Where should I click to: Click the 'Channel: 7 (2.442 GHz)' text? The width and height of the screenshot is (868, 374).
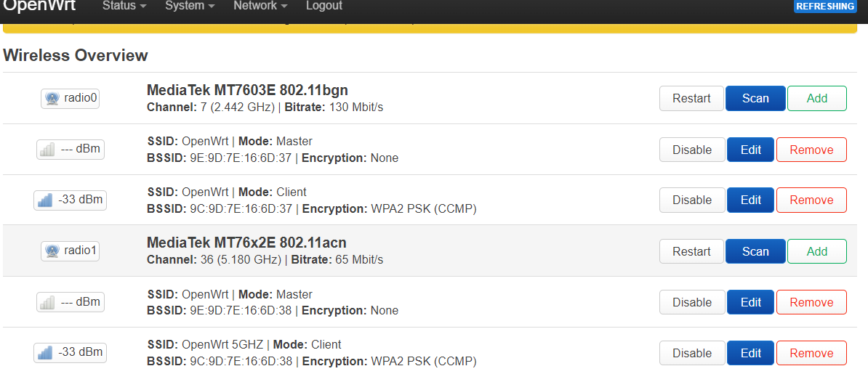click(210, 107)
